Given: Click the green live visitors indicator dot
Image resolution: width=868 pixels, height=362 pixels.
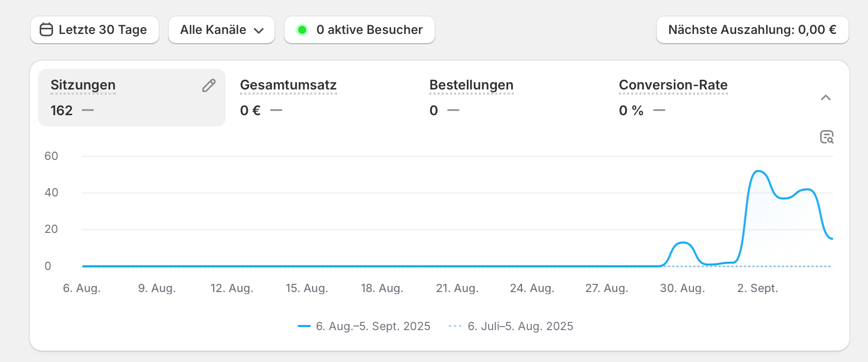Looking at the screenshot, I should click(302, 30).
